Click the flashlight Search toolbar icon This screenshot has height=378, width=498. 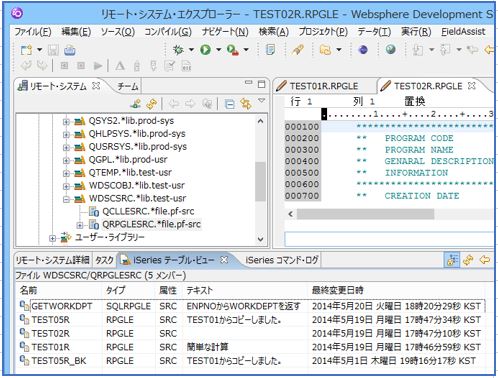pyautogui.click(x=297, y=50)
